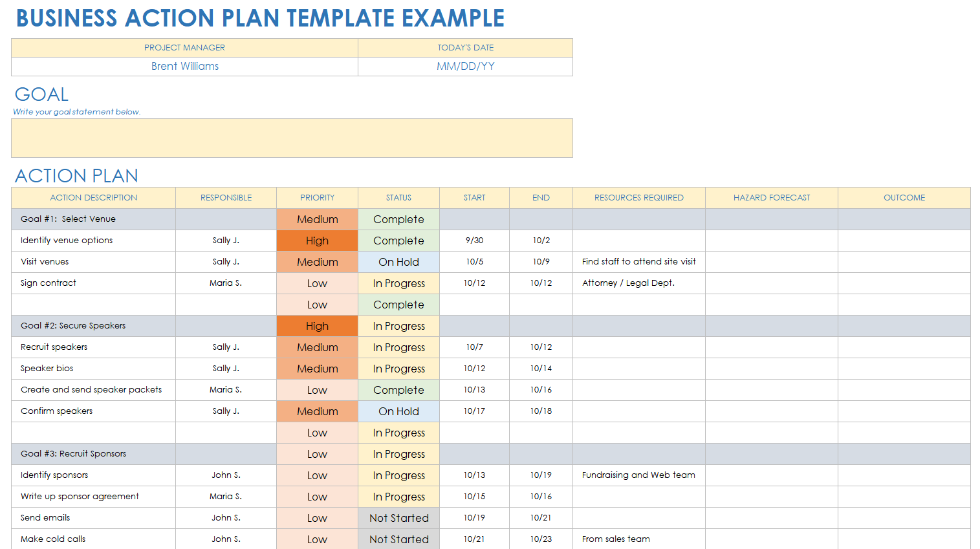The height and width of the screenshot is (549, 980).
Task: Select In Progress status for Sign contract
Action: point(398,283)
